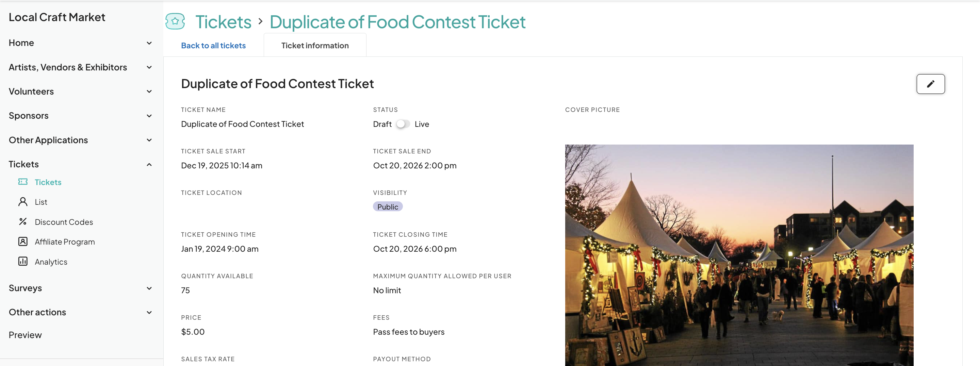Click the Public visibility badge

click(x=387, y=206)
